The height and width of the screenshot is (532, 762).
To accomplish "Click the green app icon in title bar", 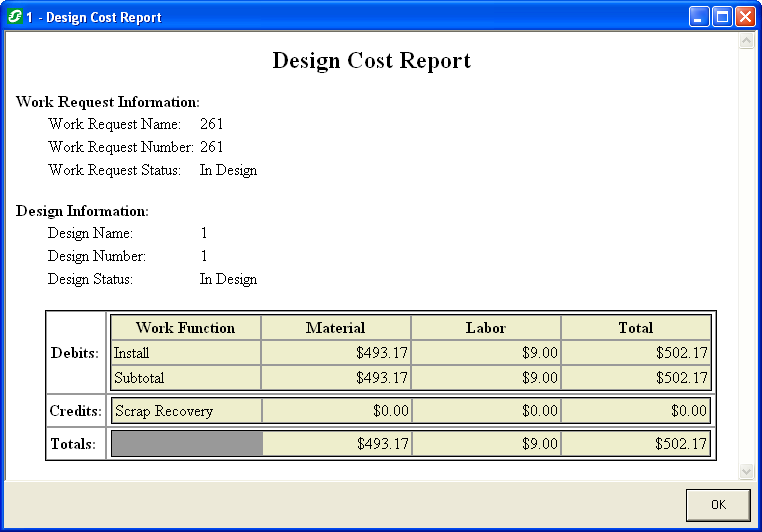I will [15, 17].
